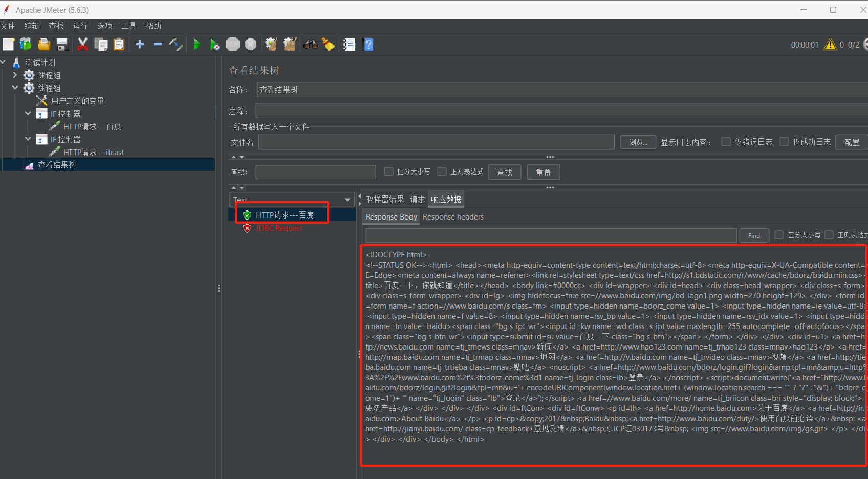
Task: Open the Function Helper list icon
Action: (x=350, y=45)
